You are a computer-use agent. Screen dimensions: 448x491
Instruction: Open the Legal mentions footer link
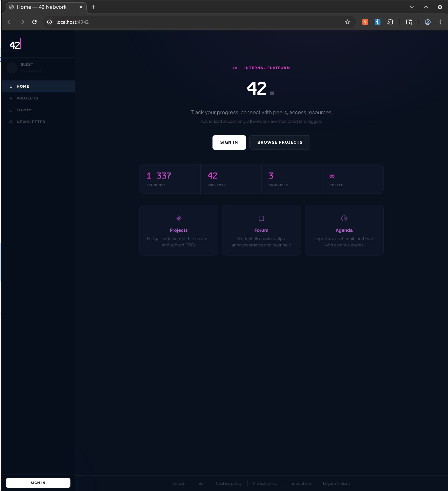[336, 484]
